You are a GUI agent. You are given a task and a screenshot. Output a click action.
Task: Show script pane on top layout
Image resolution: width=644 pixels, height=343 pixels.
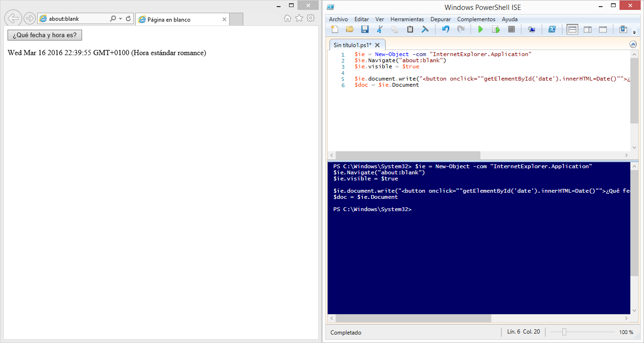coord(572,30)
